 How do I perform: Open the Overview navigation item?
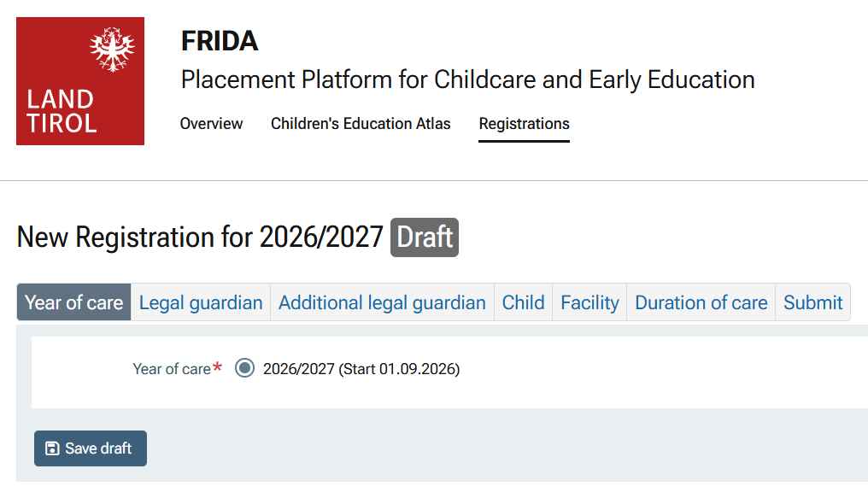(211, 124)
